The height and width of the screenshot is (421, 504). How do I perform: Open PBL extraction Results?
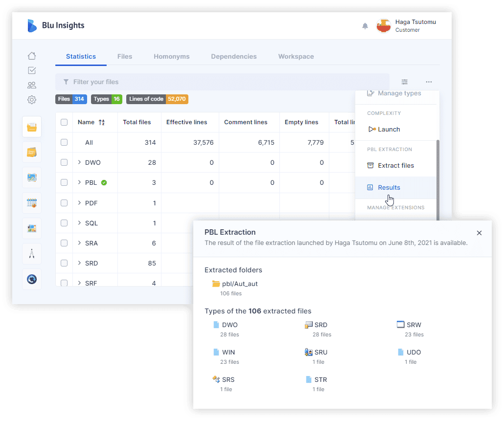[x=395, y=188]
